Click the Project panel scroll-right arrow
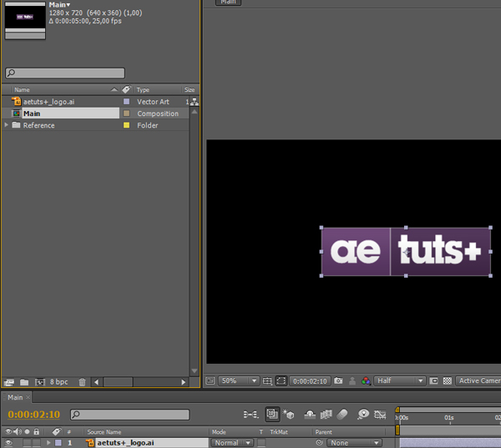501x448 pixels. pyautogui.click(x=183, y=382)
